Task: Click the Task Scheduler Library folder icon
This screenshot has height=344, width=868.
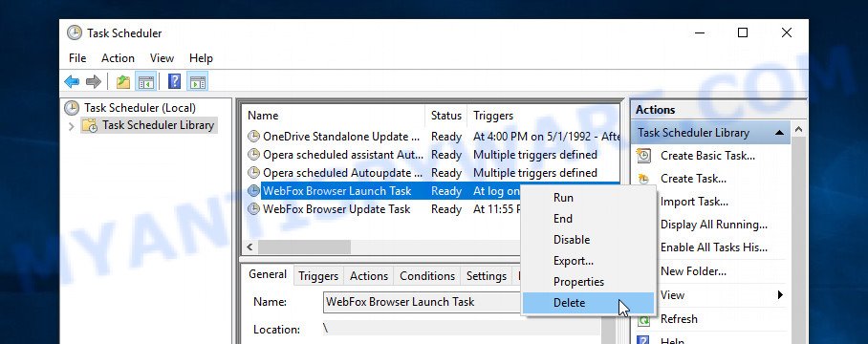Action: click(x=90, y=125)
